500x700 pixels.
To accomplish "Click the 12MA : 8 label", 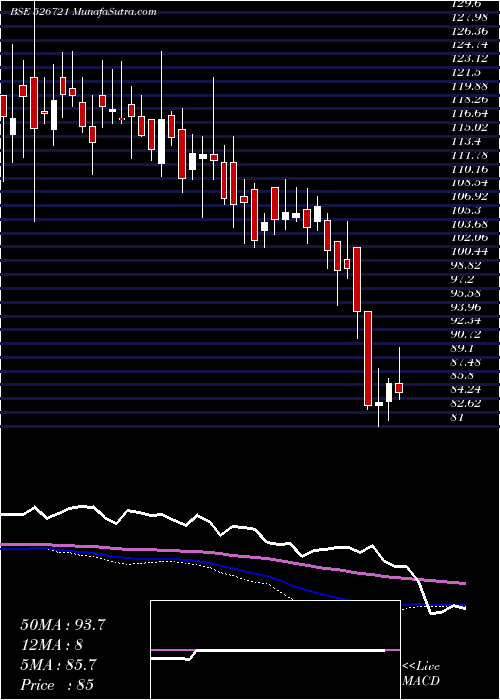I will point(52,645).
